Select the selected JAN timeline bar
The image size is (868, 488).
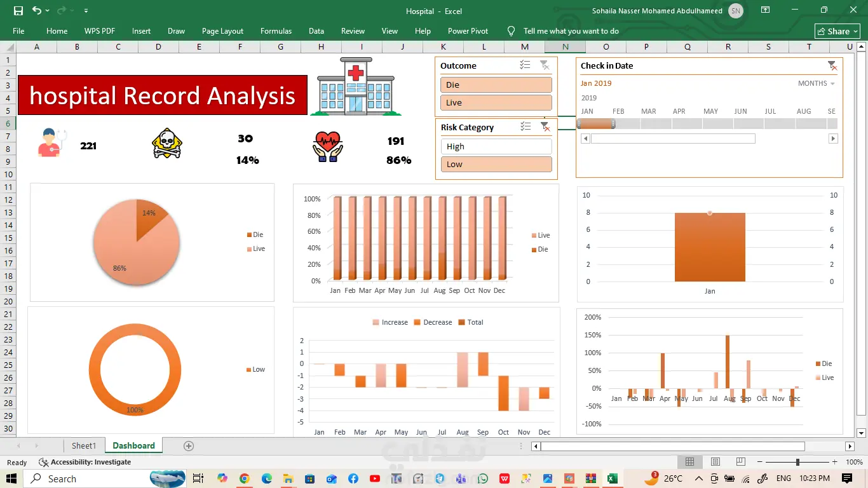coord(596,124)
